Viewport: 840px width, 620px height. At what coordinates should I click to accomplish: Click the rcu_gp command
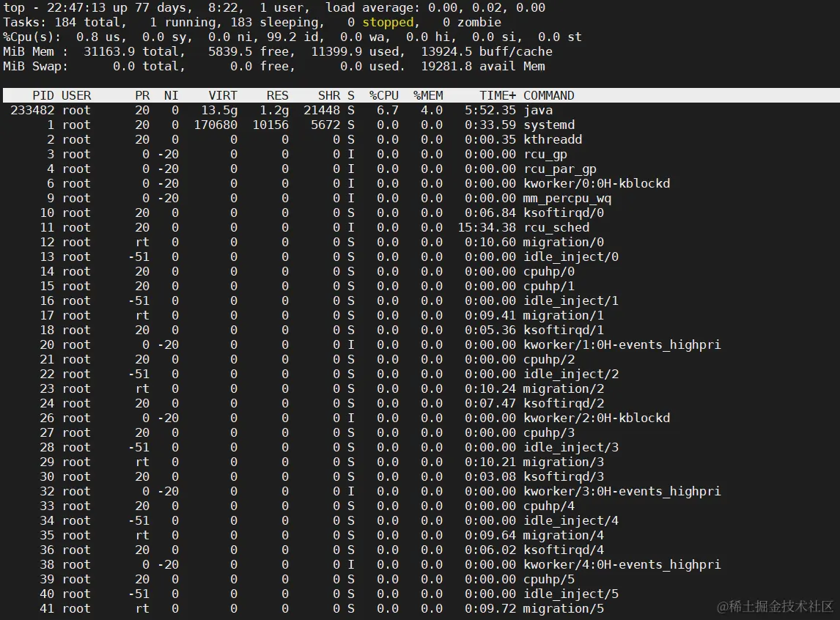tap(545, 154)
